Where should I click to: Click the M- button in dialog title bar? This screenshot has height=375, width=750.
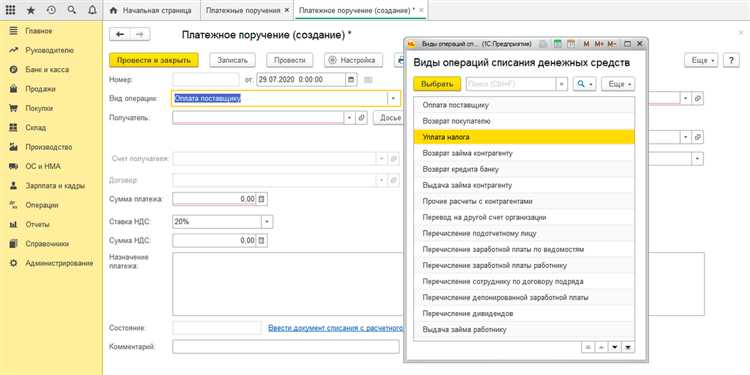(612, 44)
